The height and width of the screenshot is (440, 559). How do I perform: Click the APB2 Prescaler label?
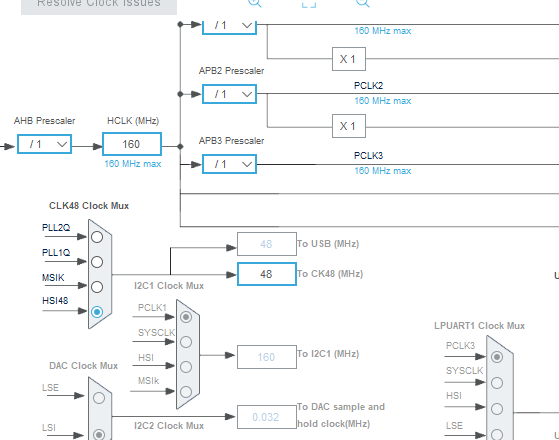coord(231,71)
